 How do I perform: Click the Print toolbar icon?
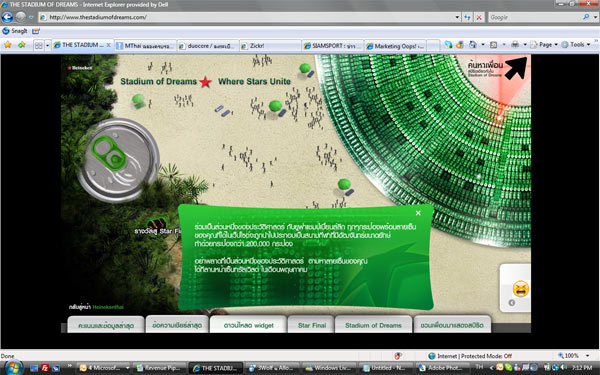coord(515,45)
